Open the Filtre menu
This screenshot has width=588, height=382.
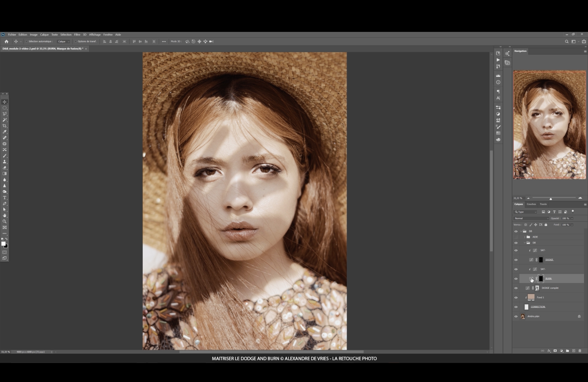77,35
